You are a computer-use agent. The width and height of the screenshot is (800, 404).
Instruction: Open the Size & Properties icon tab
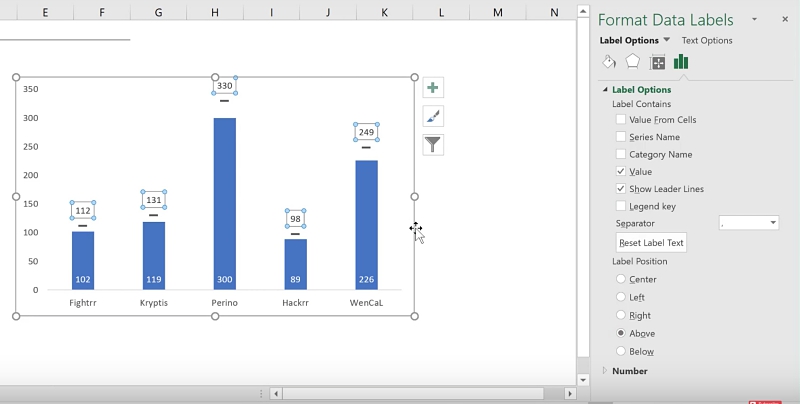657,62
